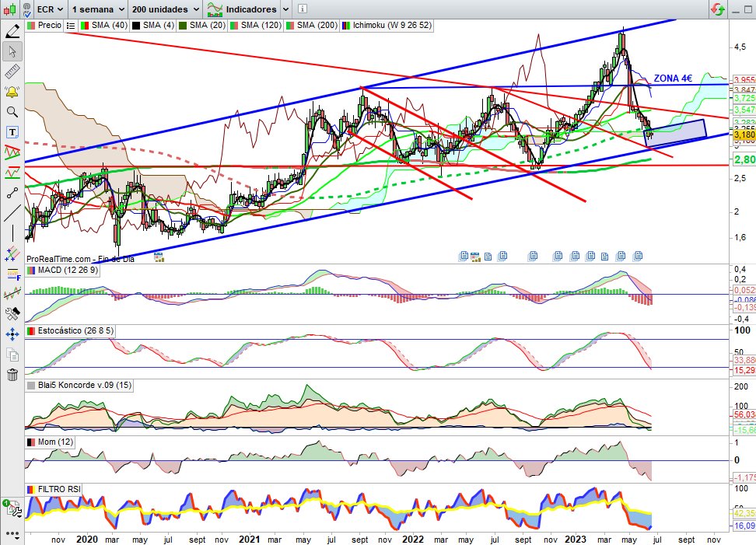Click the leftmost news document marker on chart
Image resolution: width=756 pixels, height=545 pixels.
[x=464, y=256]
